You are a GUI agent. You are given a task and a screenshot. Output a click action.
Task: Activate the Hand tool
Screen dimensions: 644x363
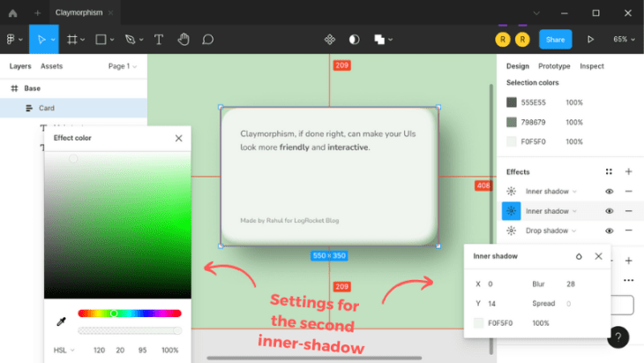pos(183,40)
